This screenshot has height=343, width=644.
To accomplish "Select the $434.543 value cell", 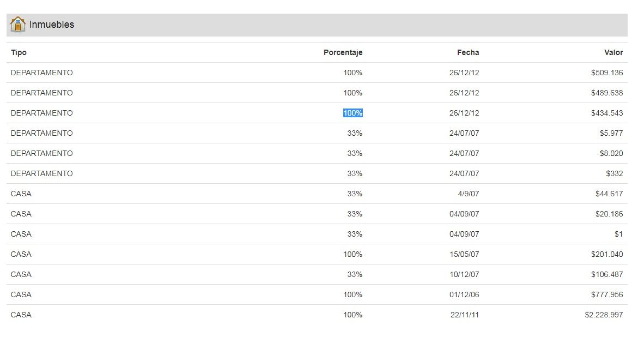I will pyautogui.click(x=606, y=113).
